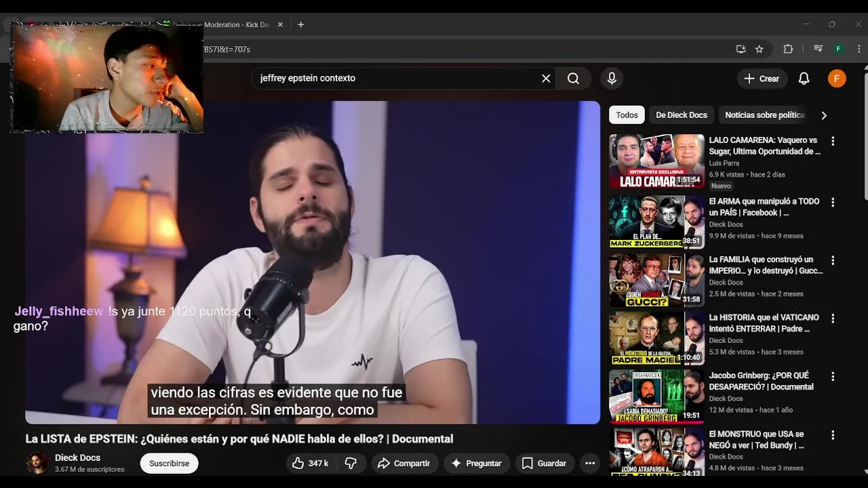This screenshot has width=868, height=488.
Task: Click the video title 'La LISTA de EPSTEIN'
Action: point(239,439)
